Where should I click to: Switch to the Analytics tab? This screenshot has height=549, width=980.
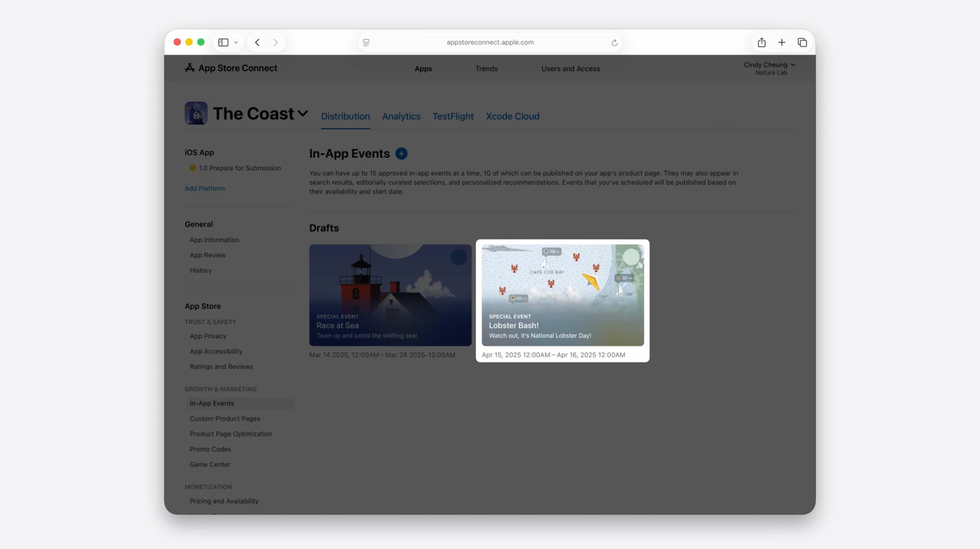pos(401,116)
